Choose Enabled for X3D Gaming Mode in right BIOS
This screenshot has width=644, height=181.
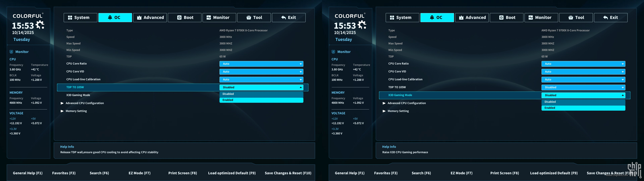click(x=583, y=108)
